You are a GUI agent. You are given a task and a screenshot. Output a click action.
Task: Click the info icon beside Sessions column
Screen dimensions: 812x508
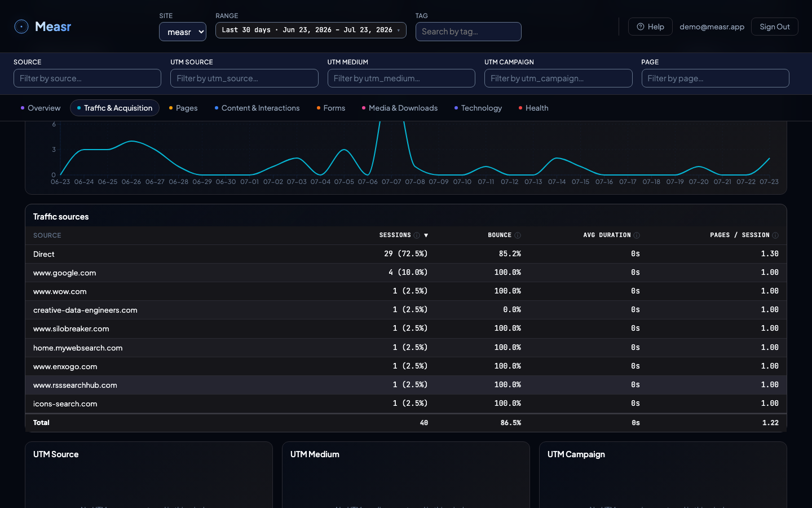417,235
